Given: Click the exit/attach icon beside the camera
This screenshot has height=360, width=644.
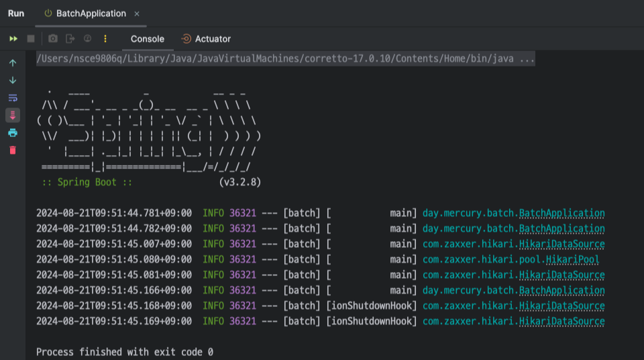Looking at the screenshot, I should pos(70,39).
